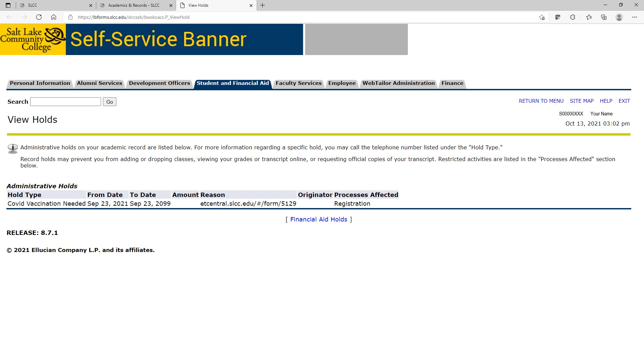Click inside the Search text field

pos(65,102)
